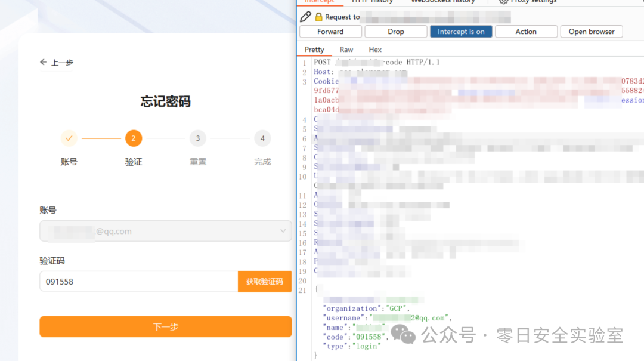Toggle Intercept is on to off

460,31
